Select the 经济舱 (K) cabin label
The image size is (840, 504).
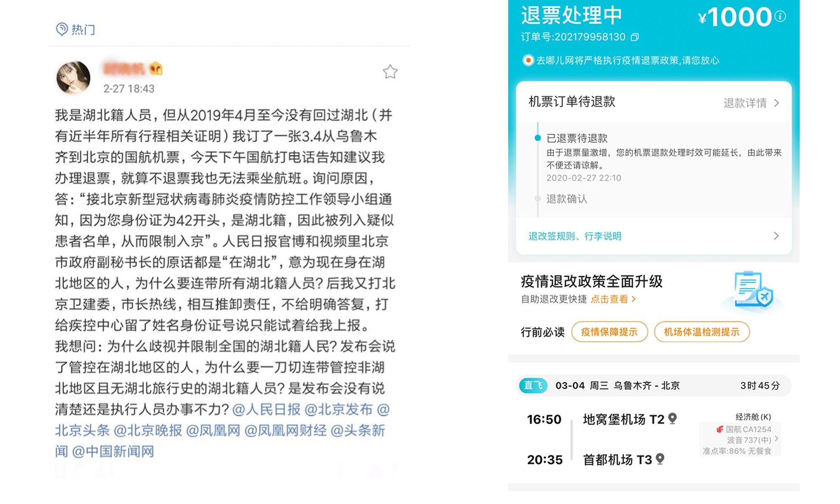point(753,417)
